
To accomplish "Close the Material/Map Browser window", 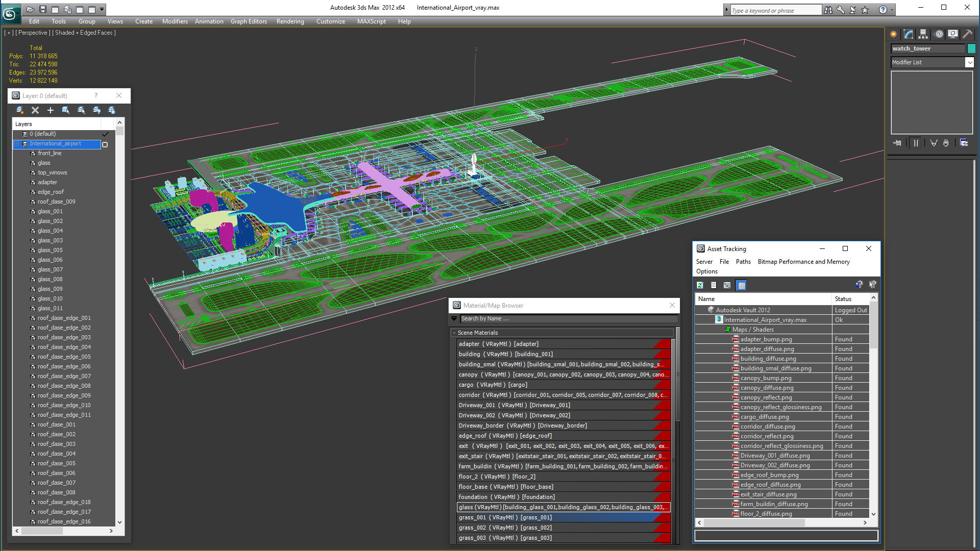I will pyautogui.click(x=672, y=305).
